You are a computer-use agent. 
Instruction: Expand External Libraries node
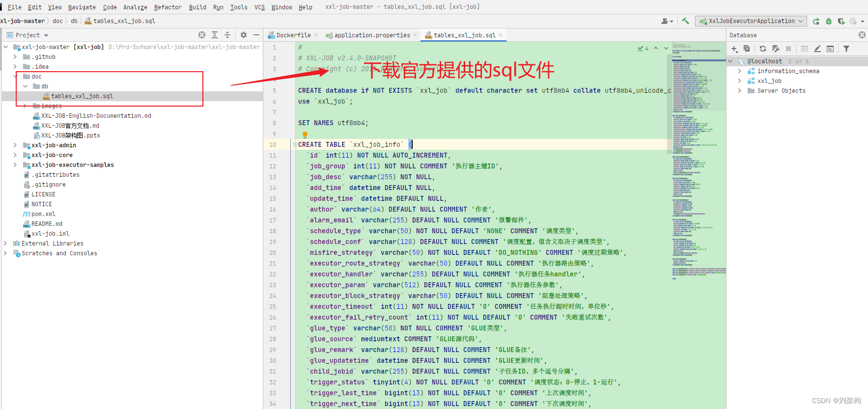tap(5, 243)
